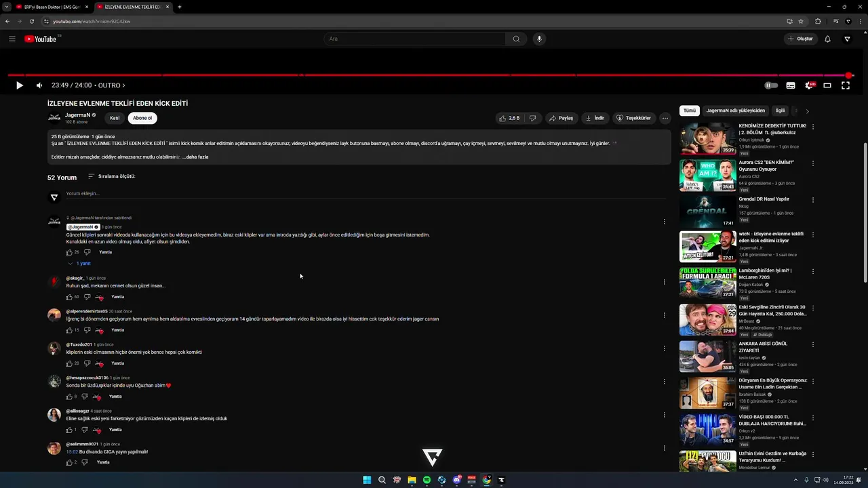
Task: Open Discord from the taskbar
Action: 456,480
